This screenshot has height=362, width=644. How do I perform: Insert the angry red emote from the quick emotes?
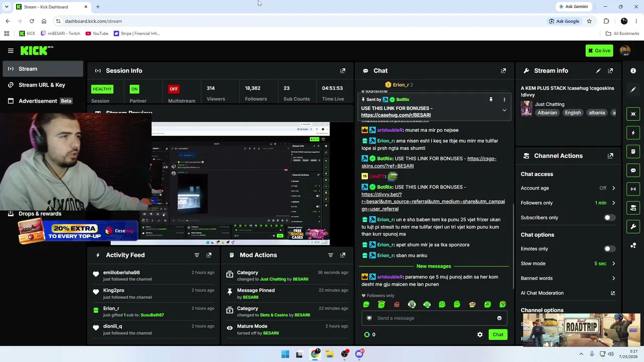tap(396, 304)
